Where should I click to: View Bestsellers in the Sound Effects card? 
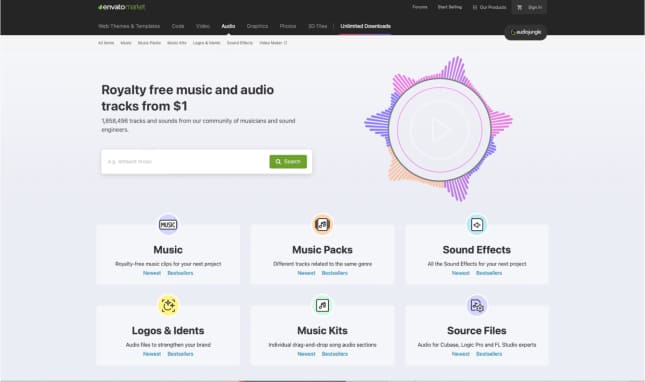(489, 273)
